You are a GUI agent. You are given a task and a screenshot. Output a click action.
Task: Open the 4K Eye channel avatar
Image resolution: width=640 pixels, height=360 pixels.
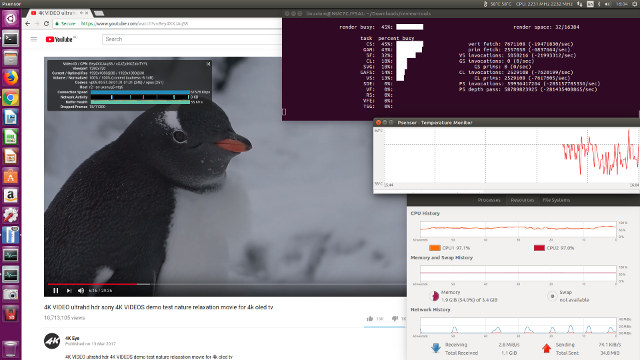[x=52, y=341]
